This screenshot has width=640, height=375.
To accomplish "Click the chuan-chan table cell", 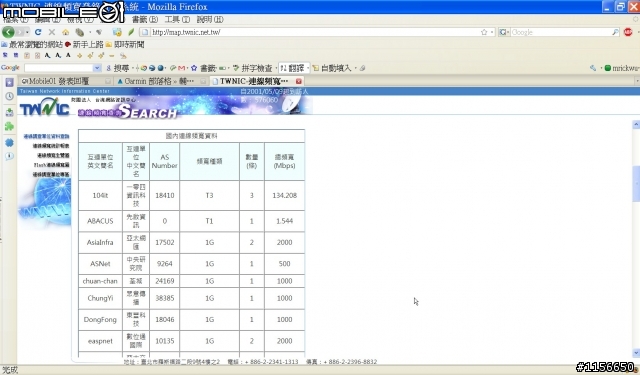I will tap(100, 281).
